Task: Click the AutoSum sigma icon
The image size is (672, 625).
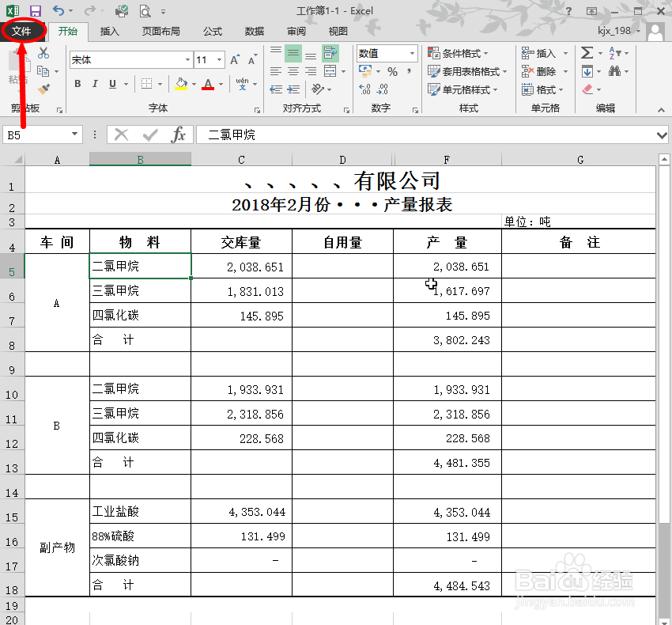Action: pyautogui.click(x=587, y=53)
